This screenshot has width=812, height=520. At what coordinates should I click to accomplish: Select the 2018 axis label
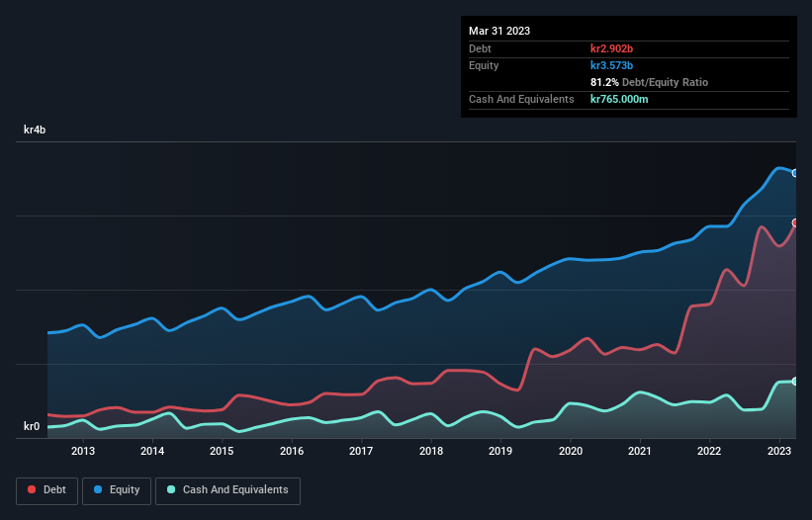tap(431, 451)
